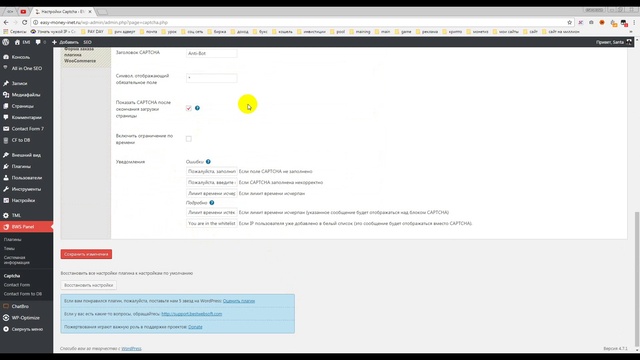The image size is (640, 360).
Task: Click CAPTCHA title field Anti-Bot
Action: click(211, 53)
